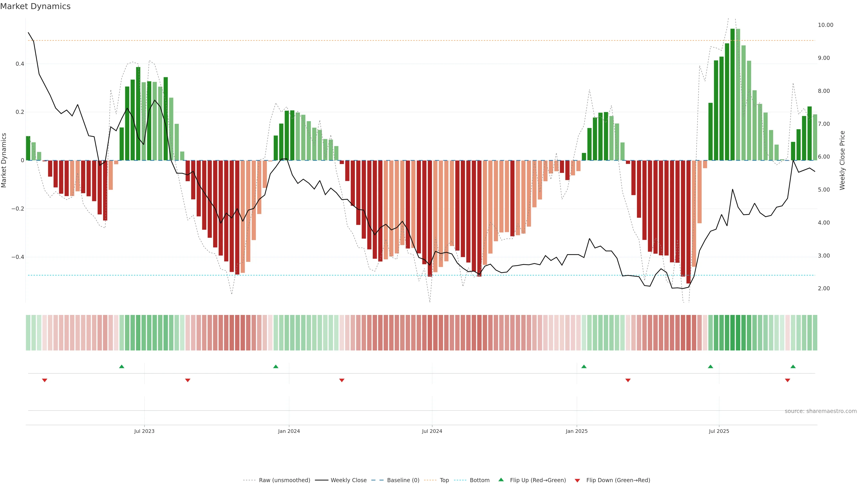Viewport: 868px width, 488px height.
Task: Click the rightmost red flip-down marker
Action: (x=788, y=380)
